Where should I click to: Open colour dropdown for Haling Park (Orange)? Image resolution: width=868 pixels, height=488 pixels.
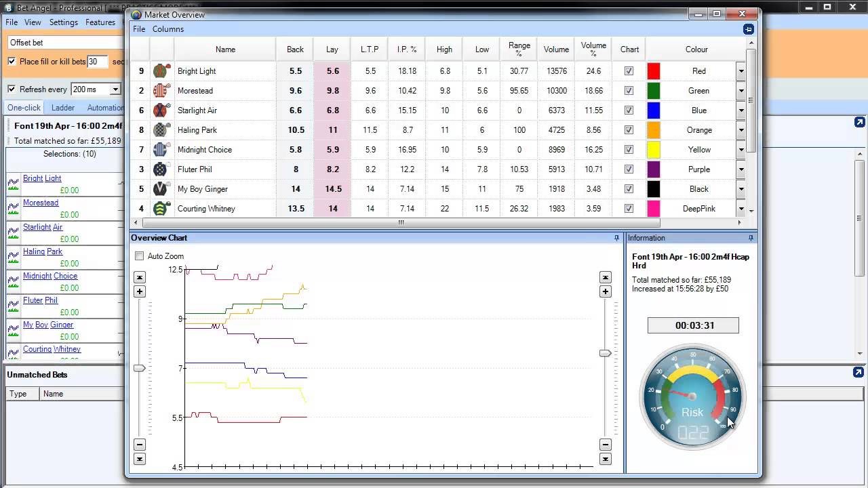741,129
